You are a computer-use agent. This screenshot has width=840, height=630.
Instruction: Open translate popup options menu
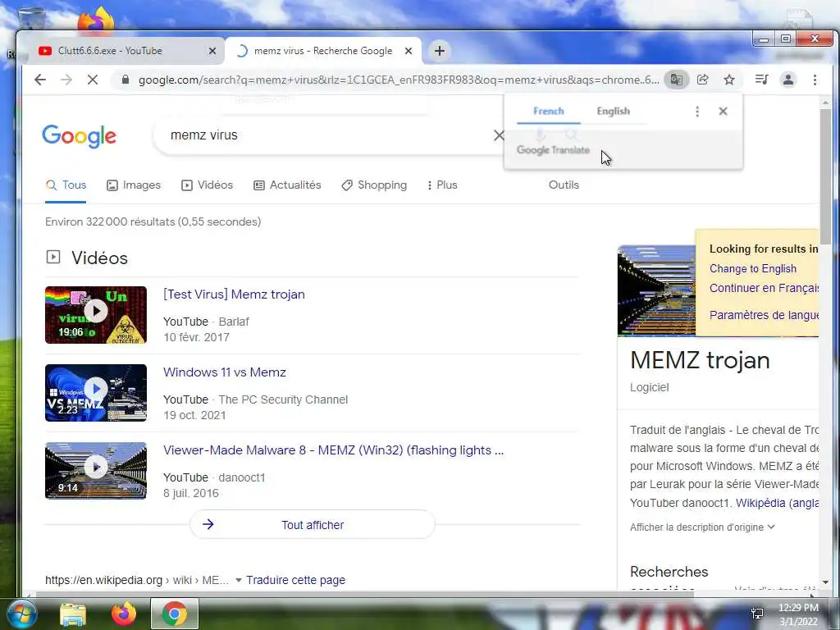tap(697, 111)
